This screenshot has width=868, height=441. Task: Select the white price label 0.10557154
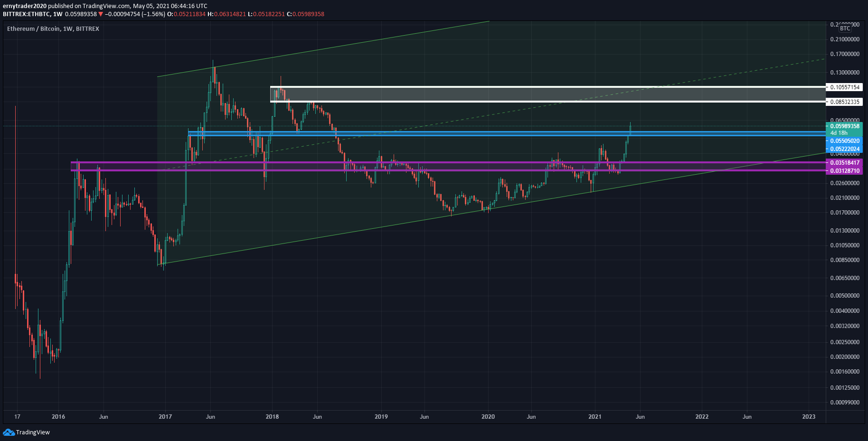tap(844, 87)
